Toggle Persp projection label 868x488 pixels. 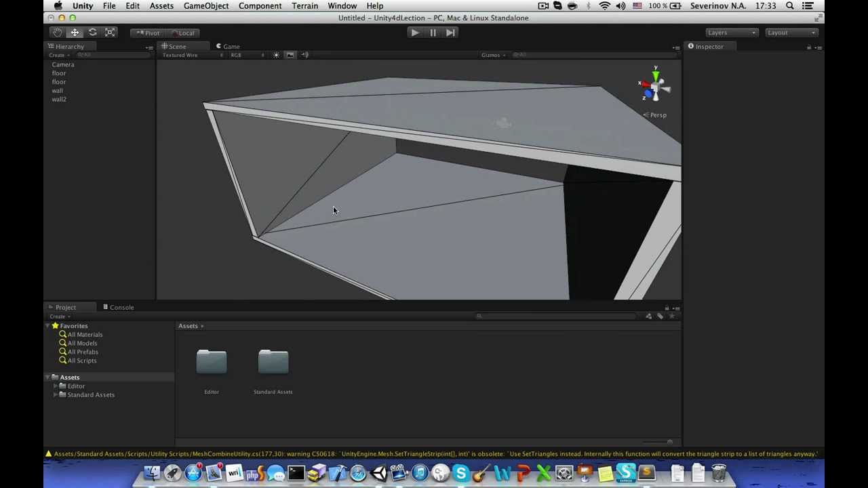pos(656,115)
